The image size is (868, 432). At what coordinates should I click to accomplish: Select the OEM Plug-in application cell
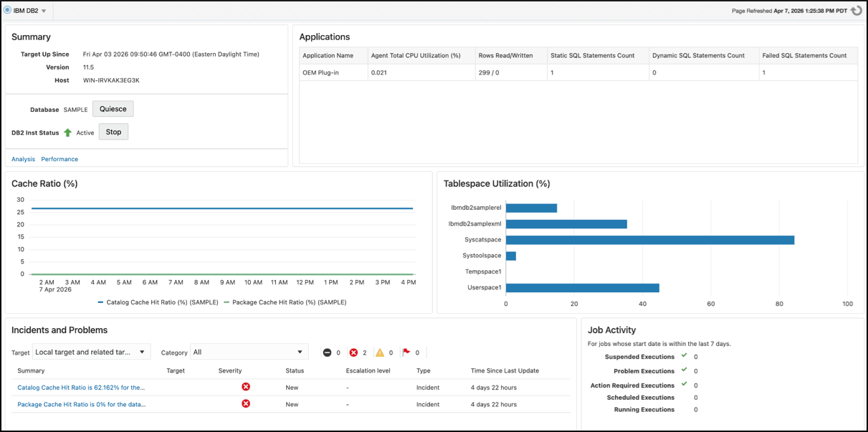pos(333,72)
